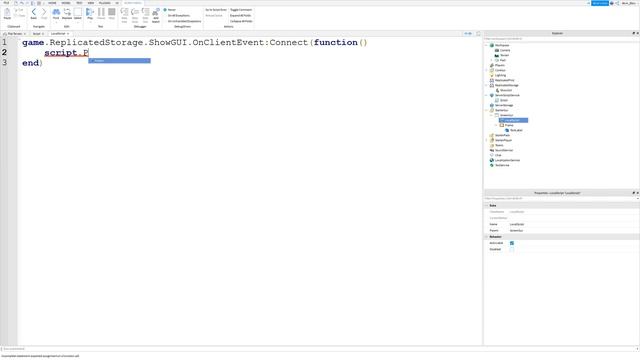This screenshot has height=360, width=640.
Task: Select TextLabel under Frame
Action: coord(516,130)
